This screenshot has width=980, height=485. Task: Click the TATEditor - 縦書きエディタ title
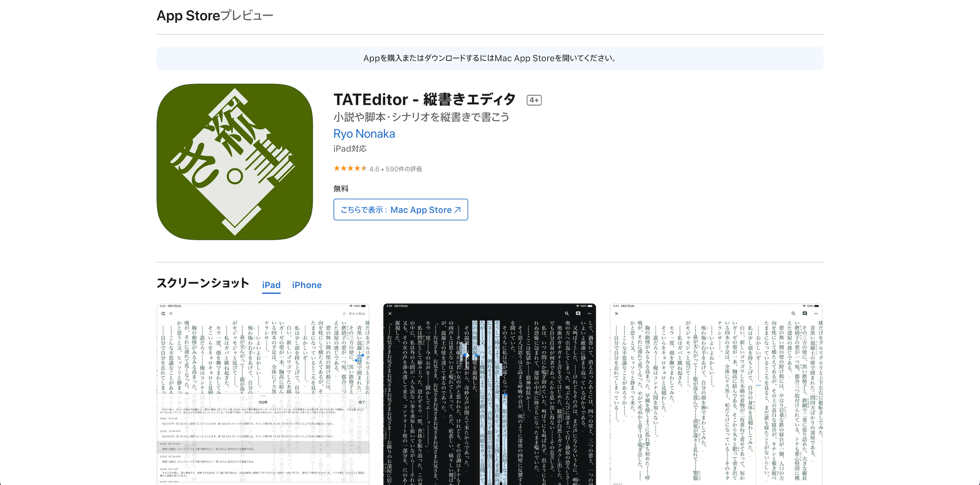pyautogui.click(x=424, y=99)
